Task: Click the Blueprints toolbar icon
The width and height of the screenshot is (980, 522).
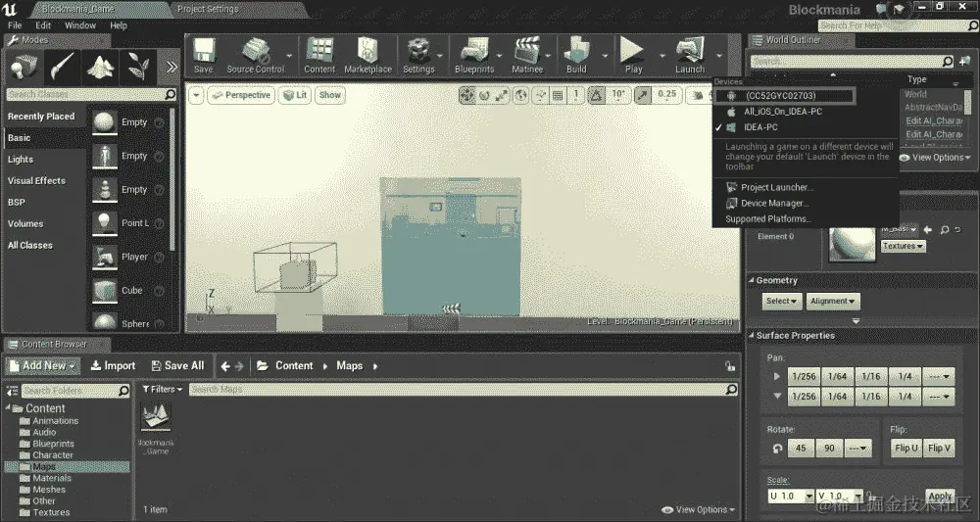Action: pos(474,56)
